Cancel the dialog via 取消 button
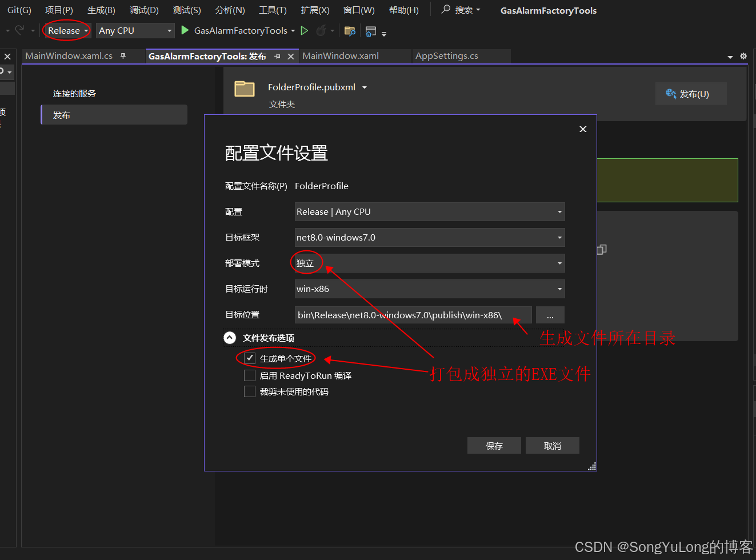 pyautogui.click(x=552, y=445)
